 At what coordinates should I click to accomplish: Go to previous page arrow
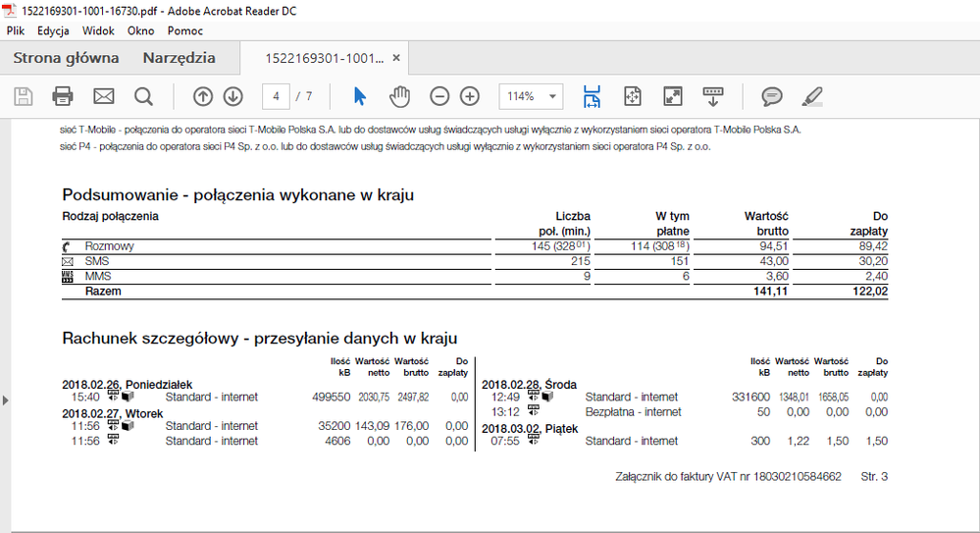point(203,96)
